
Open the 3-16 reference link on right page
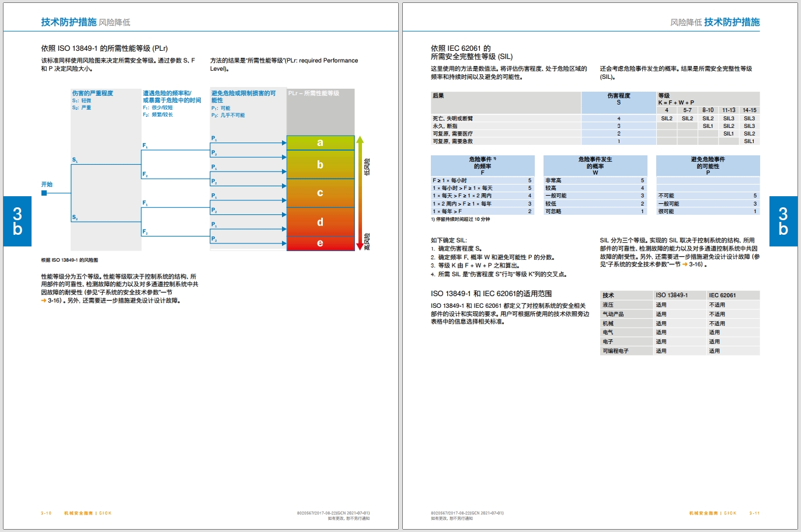(x=695, y=265)
